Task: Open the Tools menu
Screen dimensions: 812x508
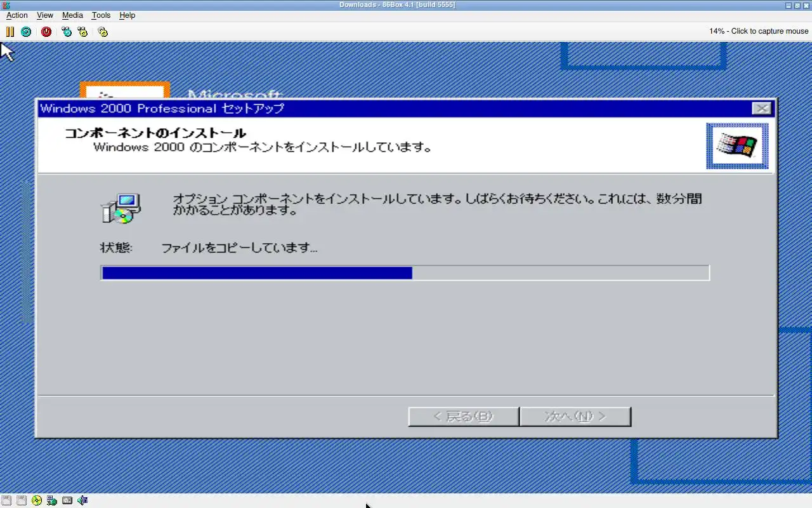Action: tap(101, 15)
